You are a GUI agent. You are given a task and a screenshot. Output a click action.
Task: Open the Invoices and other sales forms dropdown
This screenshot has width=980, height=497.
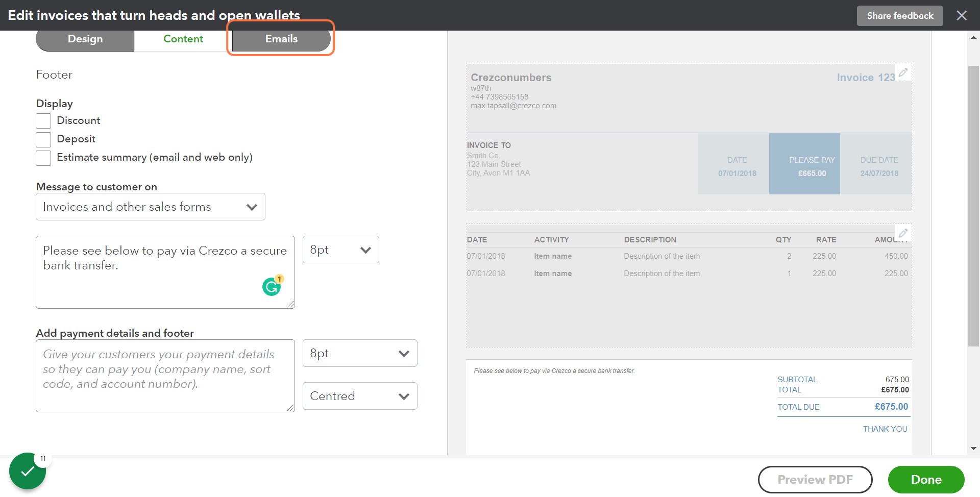[151, 207]
